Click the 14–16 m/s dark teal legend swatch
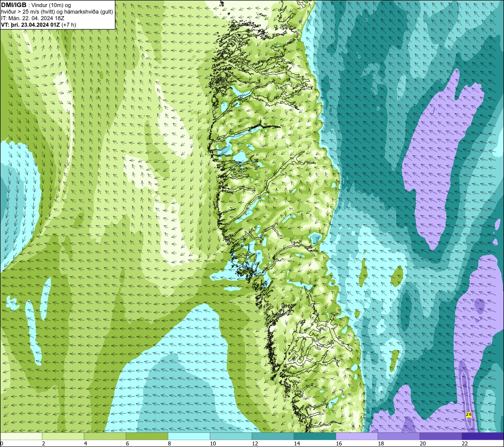The image size is (504, 447). (315, 436)
